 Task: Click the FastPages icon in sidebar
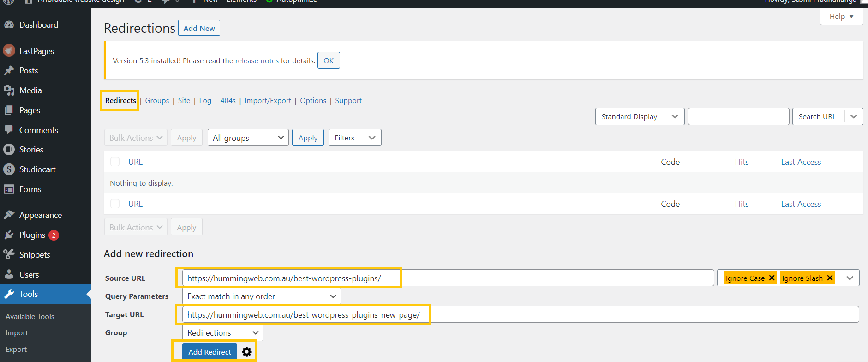coord(9,51)
